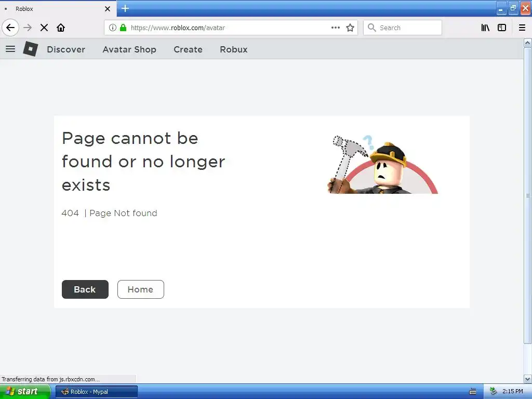Click the browser Search box
The width and height of the screenshot is (532, 399).
(x=403, y=28)
